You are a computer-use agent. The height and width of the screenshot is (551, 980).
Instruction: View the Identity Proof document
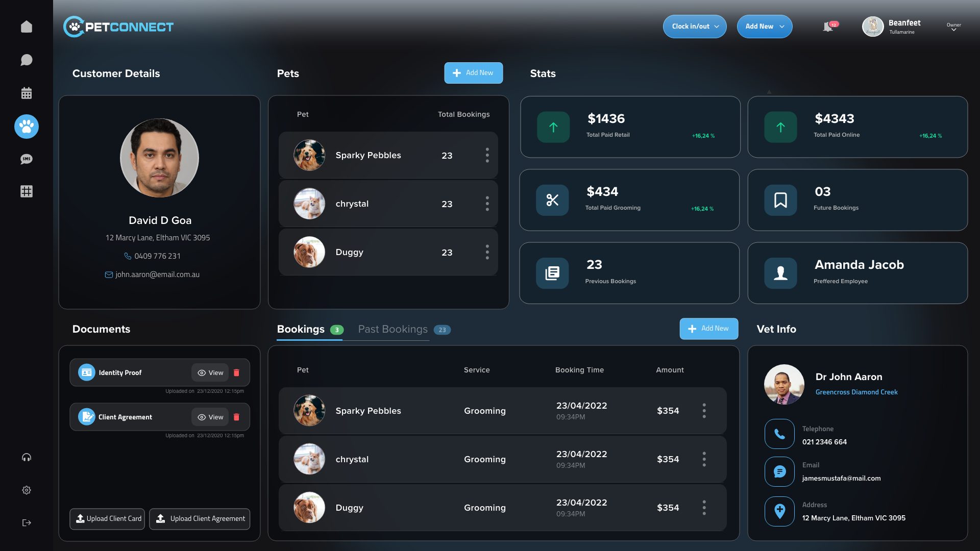pyautogui.click(x=210, y=372)
